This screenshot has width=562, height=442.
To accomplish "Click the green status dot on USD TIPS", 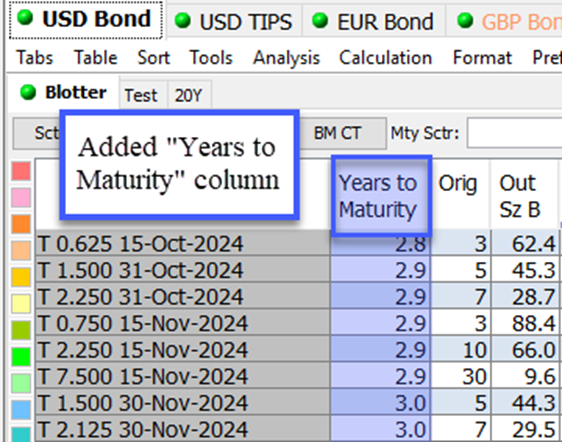I will pos(183,20).
